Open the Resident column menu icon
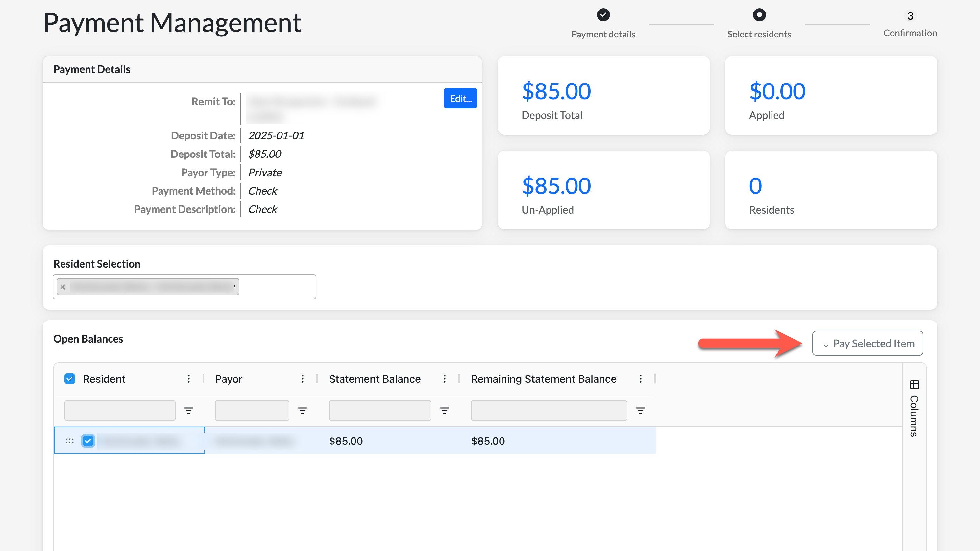The width and height of the screenshot is (980, 551). click(x=189, y=379)
